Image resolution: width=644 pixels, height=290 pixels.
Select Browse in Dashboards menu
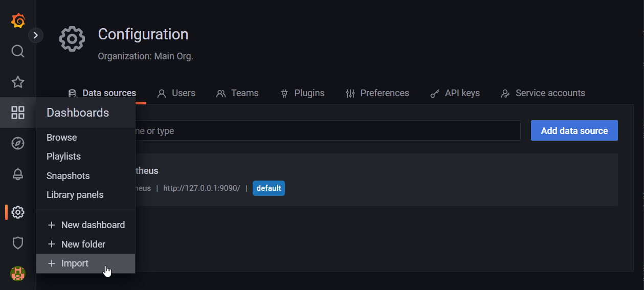click(62, 138)
